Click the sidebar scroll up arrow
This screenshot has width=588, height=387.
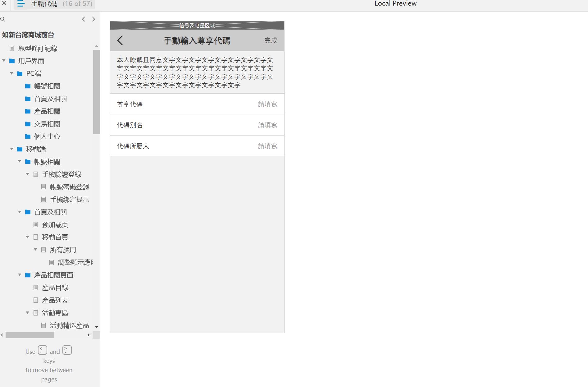[96, 46]
